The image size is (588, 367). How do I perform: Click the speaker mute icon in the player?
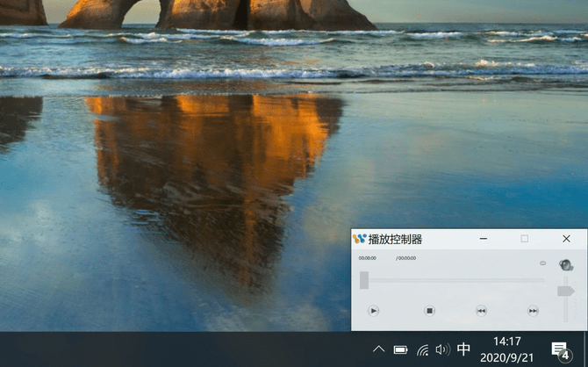(566, 263)
